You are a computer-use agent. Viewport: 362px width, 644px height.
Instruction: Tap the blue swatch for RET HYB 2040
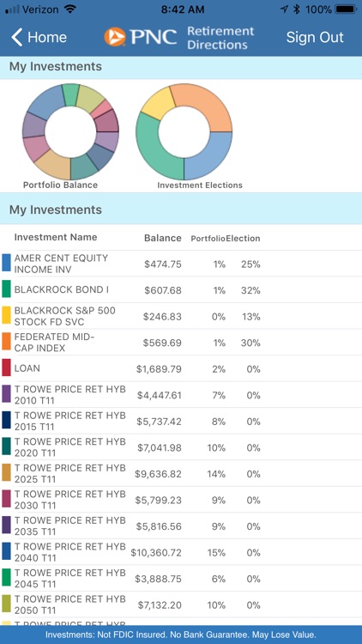tap(6, 551)
